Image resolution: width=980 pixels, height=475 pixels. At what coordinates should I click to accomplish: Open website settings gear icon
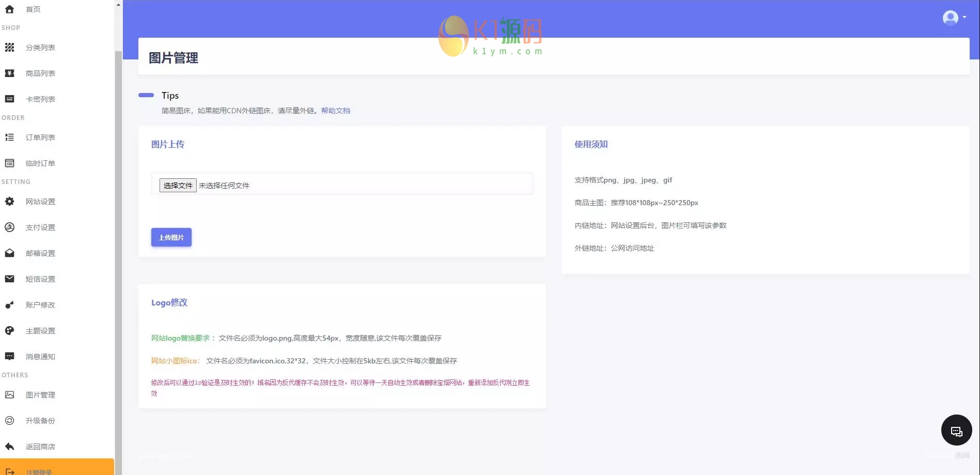9,202
